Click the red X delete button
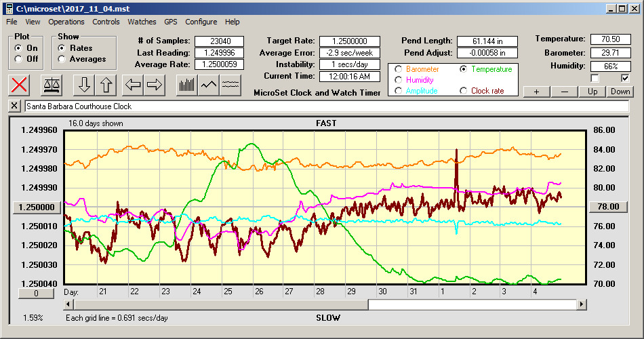The image size is (644, 339). coord(20,85)
